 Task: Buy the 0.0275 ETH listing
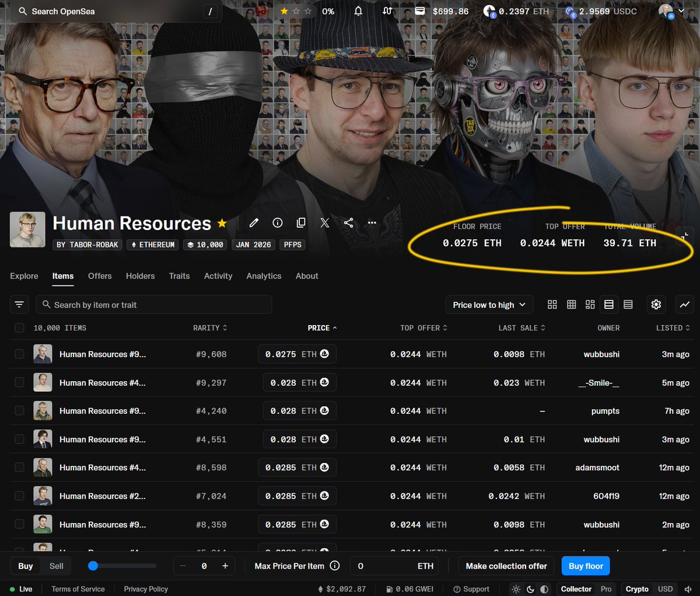click(297, 354)
